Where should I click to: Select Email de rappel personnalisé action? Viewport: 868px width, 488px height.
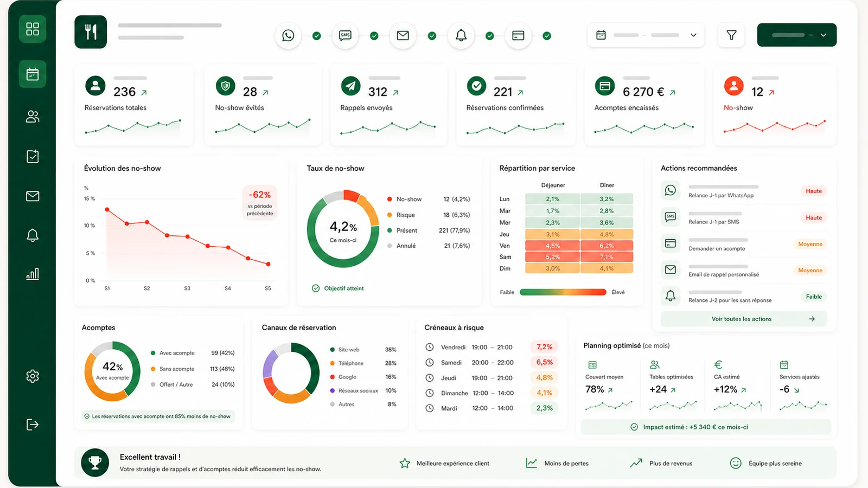(x=744, y=270)
